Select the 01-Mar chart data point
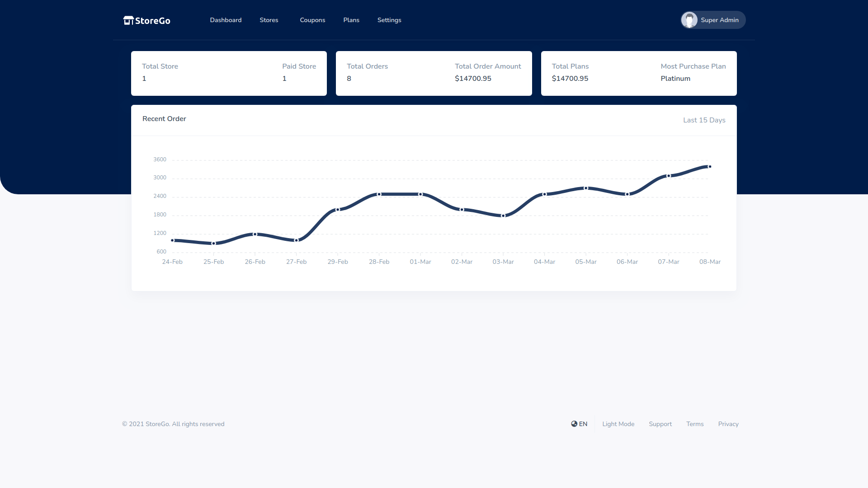 point(420,194)
